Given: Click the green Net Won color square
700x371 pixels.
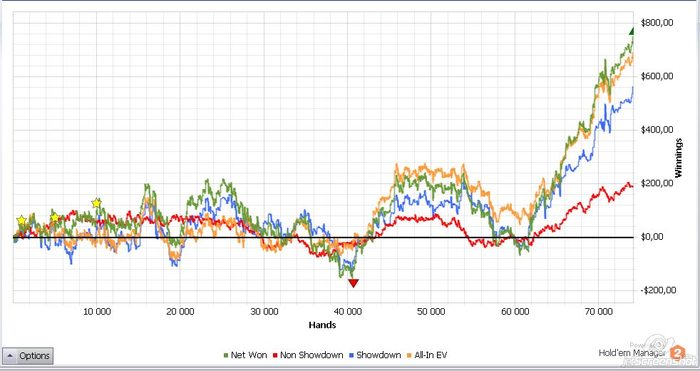Looking at the screenshot, I should click(226, 356).
